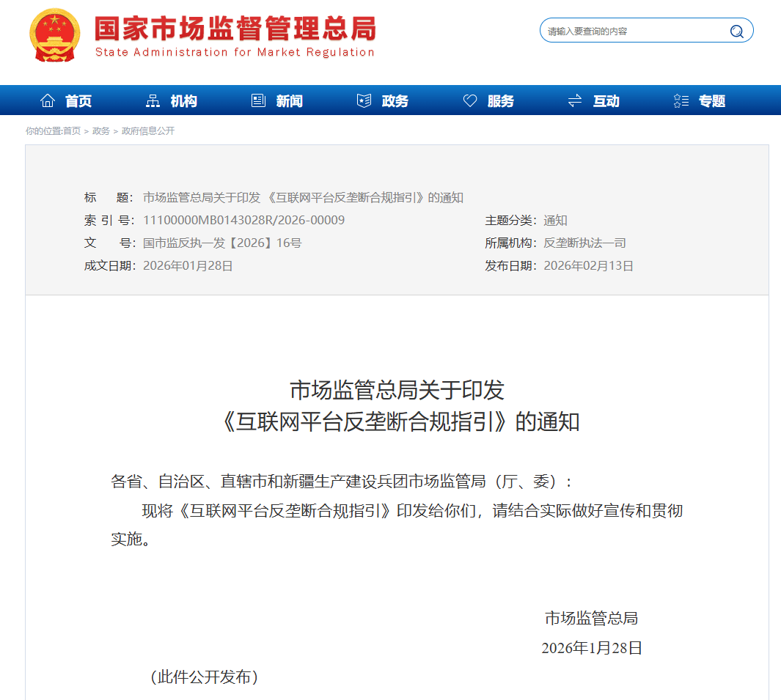Open the 首页 navigation menu item

coord(78,101)
